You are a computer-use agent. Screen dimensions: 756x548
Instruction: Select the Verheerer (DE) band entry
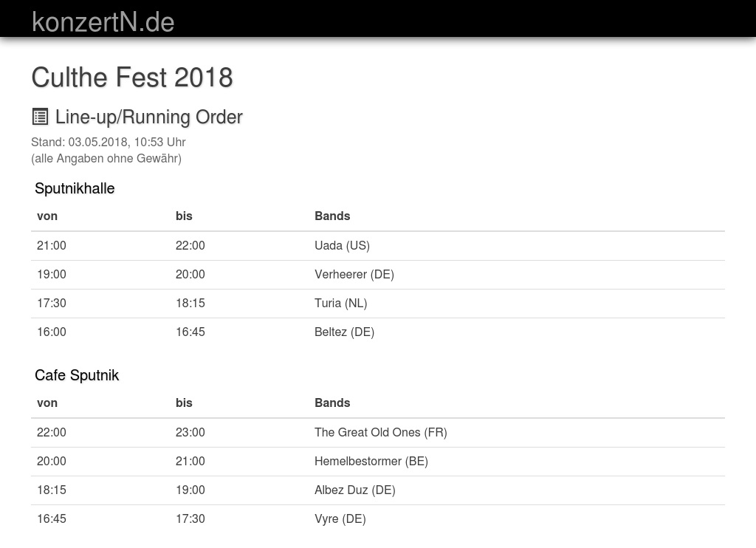354,274
